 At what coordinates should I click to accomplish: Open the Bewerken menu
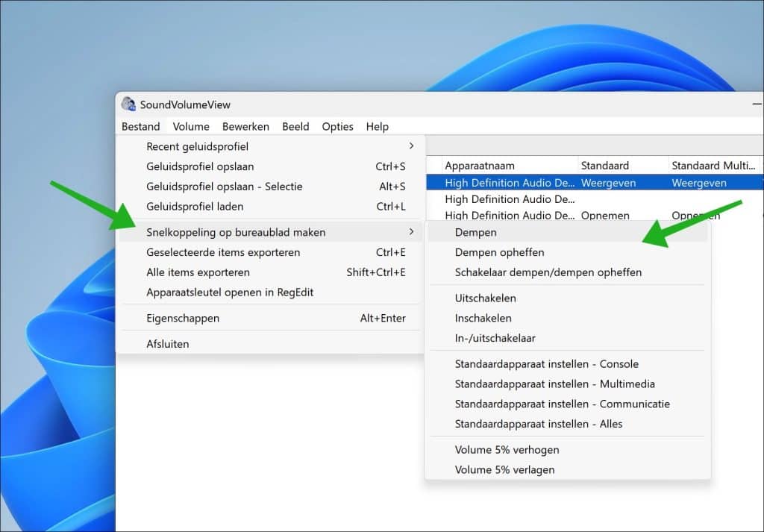(245, 127)
